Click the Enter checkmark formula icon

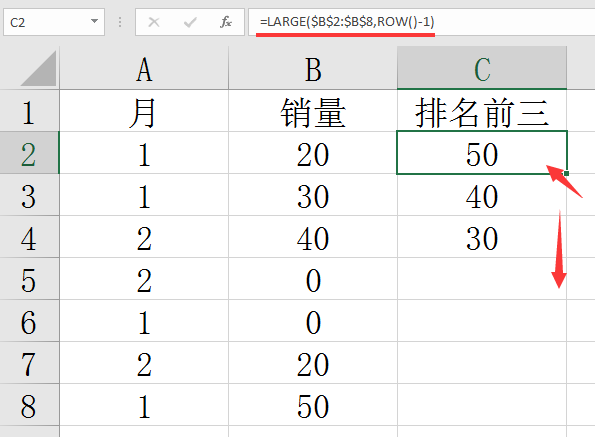pos(190,22)
